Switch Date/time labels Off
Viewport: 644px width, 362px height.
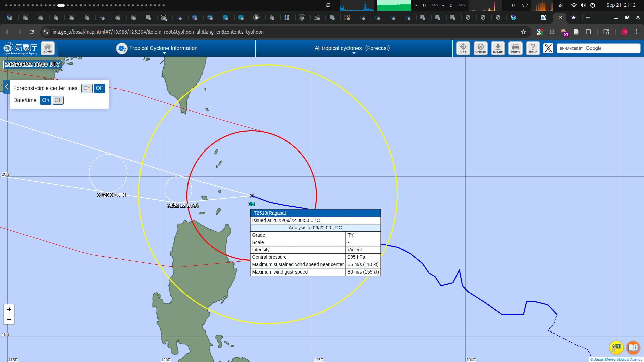click(x=58, y=100)
